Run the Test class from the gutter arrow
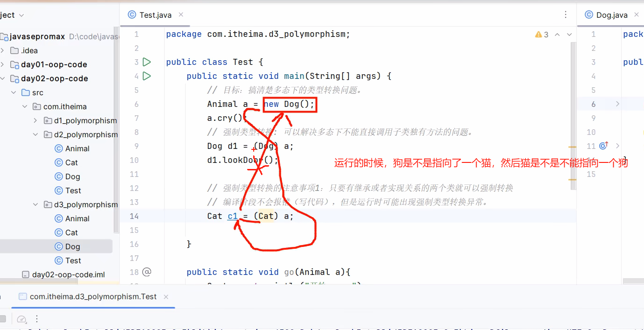This screenshot has height=330, width=644. (147, 62)
